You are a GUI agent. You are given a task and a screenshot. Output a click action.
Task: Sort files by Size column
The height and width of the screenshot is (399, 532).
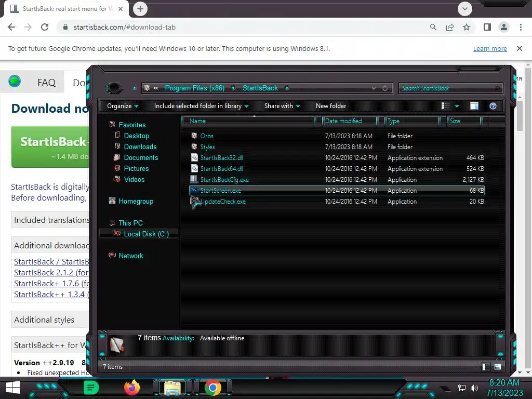(464, 121)
